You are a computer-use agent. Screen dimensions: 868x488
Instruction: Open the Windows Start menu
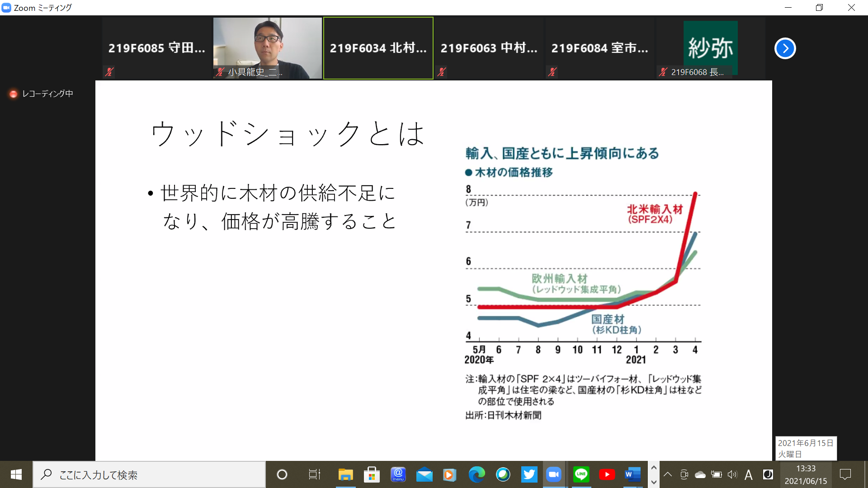pyautogui.click(x=16, y=474)
